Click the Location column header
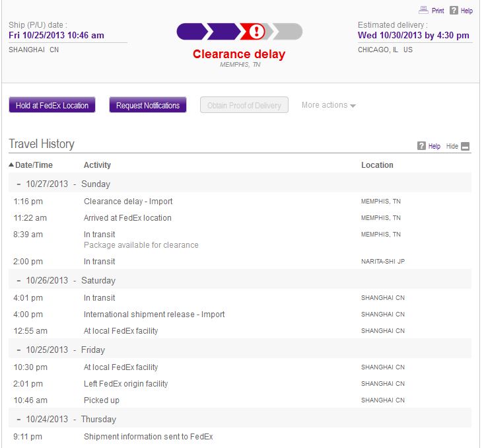 [377, 165]
